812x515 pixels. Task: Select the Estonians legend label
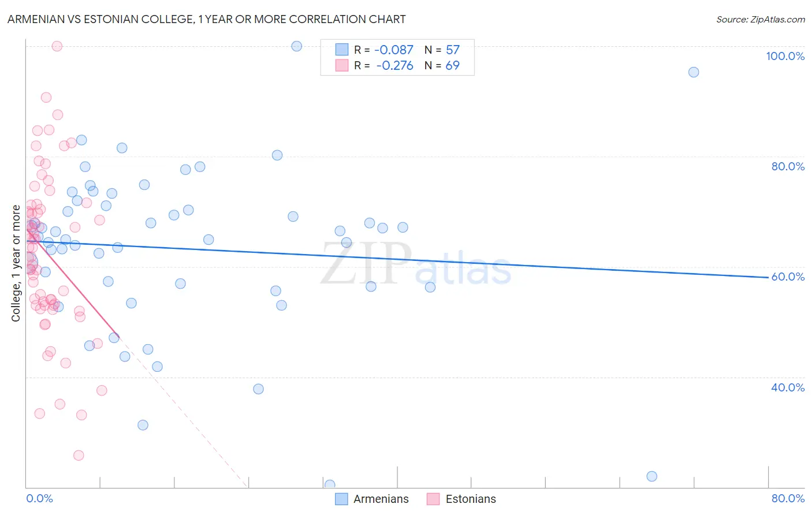click(x=471, y=499)
